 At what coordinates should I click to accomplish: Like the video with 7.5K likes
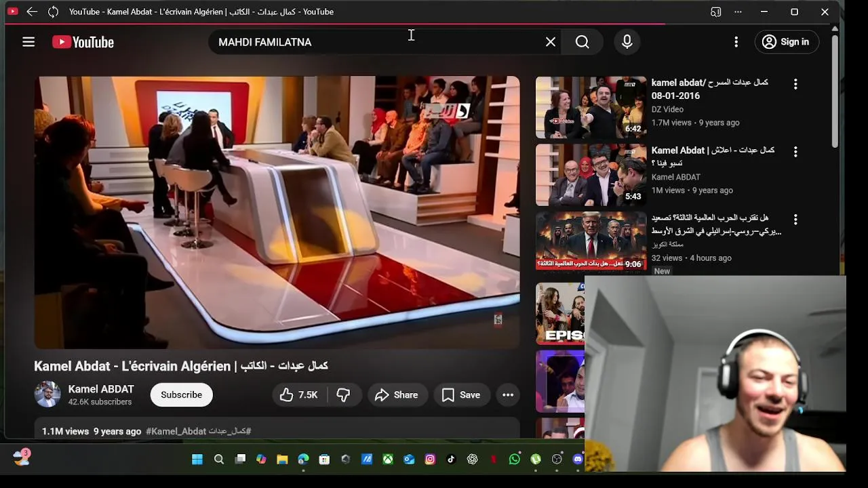click(299, 394)
